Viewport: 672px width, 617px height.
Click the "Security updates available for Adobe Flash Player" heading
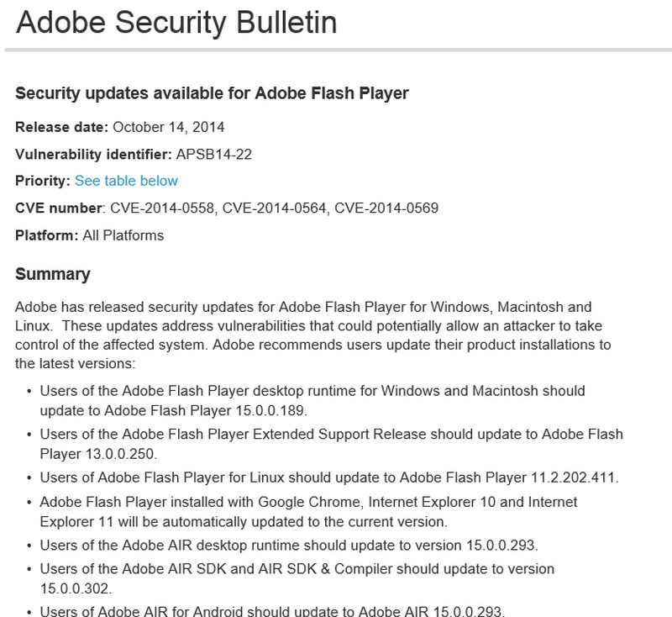pyautogui.click(x=212, y=93)
